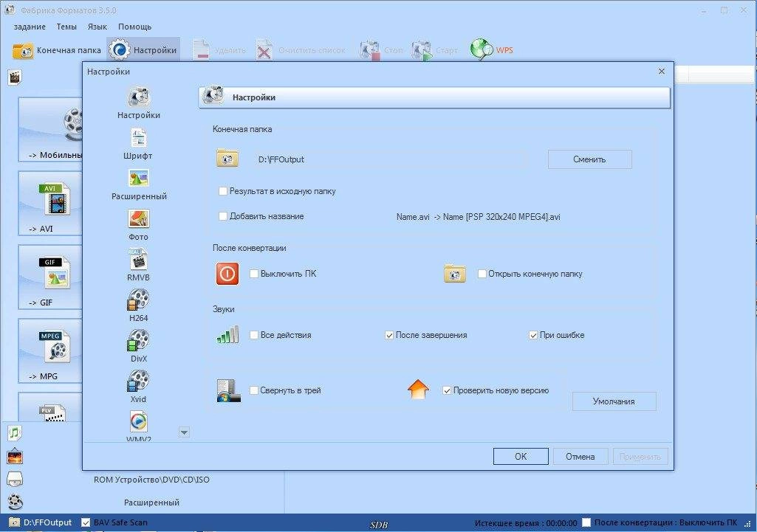757x532 pixels.
Task: Select the Шрифт font settings icon
Action: (139, 138)
